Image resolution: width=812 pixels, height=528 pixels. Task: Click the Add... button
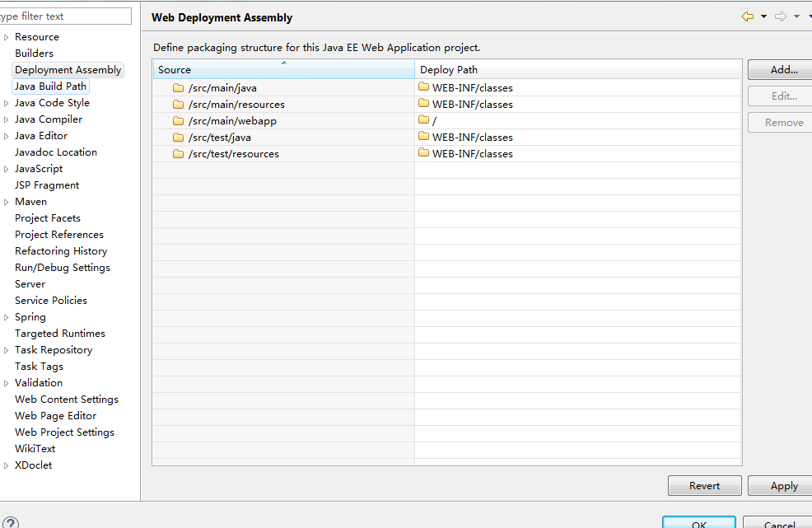783,70
